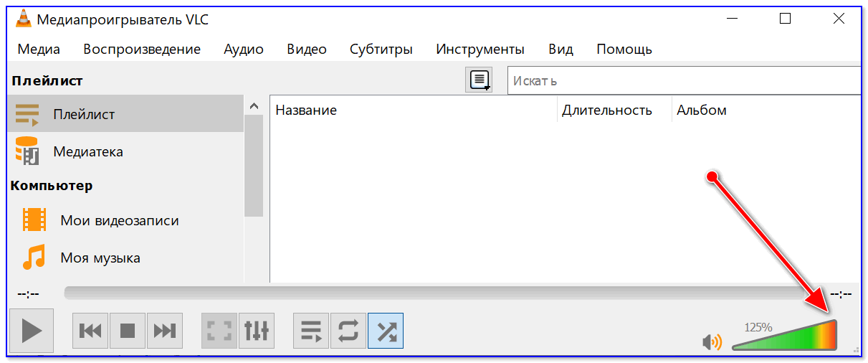868x363 pixels.
Task: Click the elapsed time label on the left
Action: pos(29,293)
